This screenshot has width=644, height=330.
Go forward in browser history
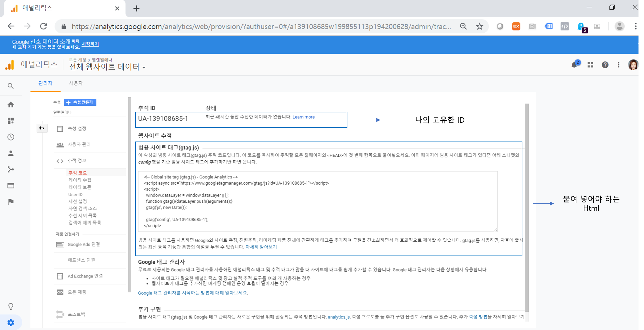(x=27, y=26)
